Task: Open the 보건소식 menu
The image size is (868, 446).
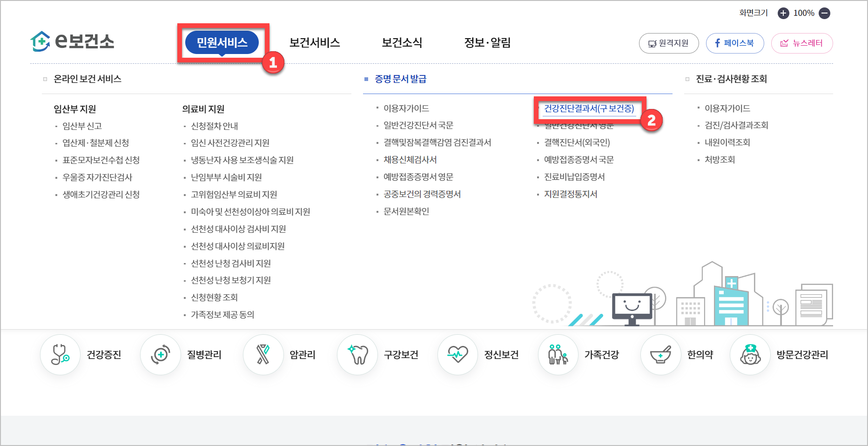Action: (x=402, y=42)
